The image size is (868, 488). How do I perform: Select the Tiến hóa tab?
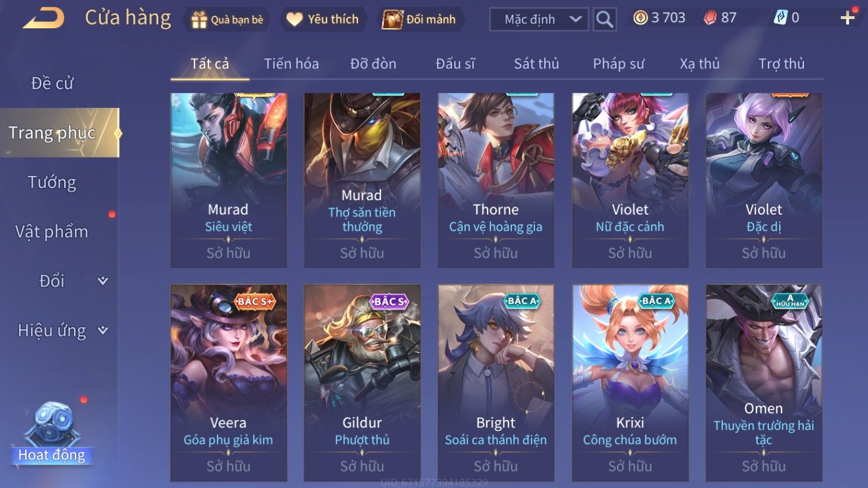tap(291, 63)
